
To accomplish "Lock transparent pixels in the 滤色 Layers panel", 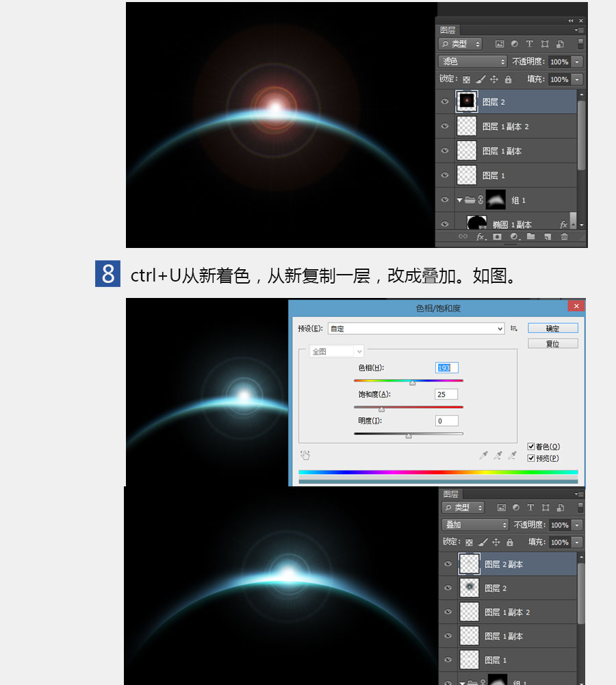I will coord(466,79).
